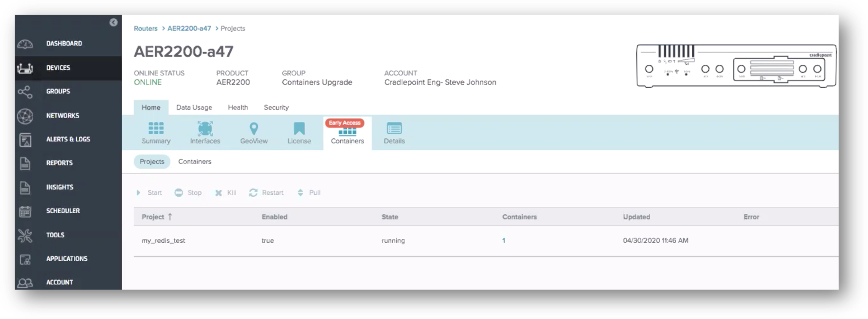Sort by Project column arrow
Viewport: 868px width, 319px height.
[170, 217]
